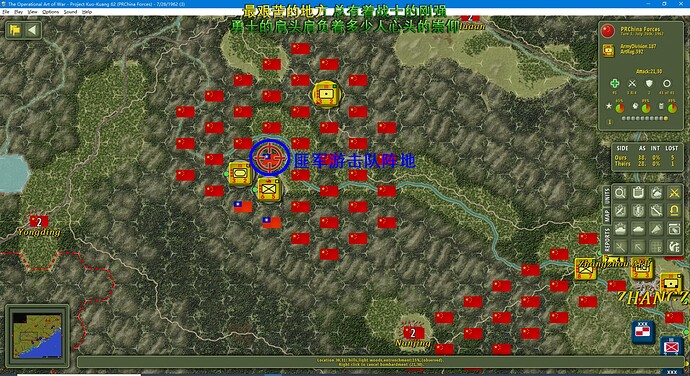Click the yellow dot in strength bar

pyautogui.click(x=666, y=118)
